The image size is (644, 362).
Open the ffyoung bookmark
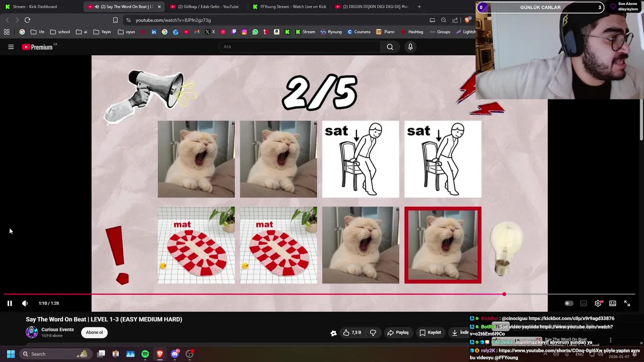tap(331, 32)
